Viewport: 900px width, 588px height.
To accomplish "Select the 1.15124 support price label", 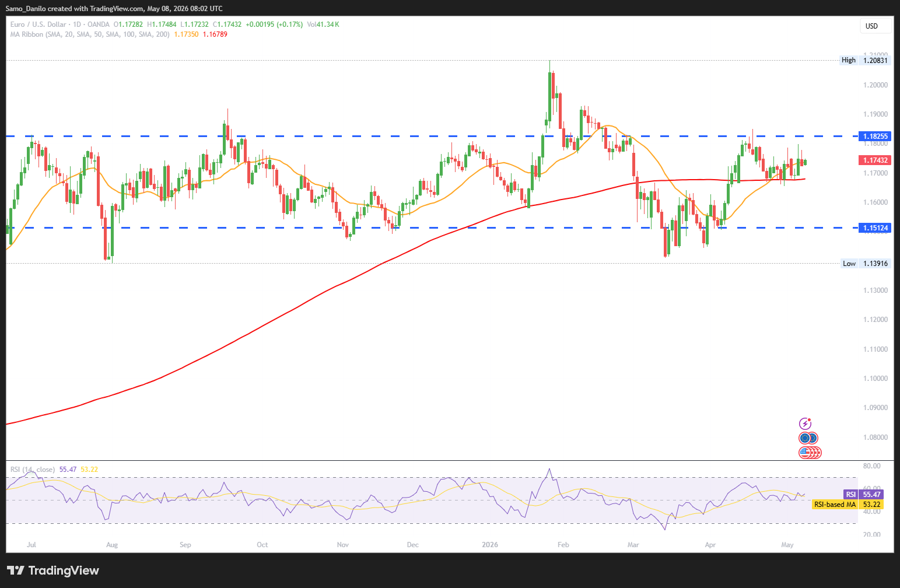I will coord(876,228).
